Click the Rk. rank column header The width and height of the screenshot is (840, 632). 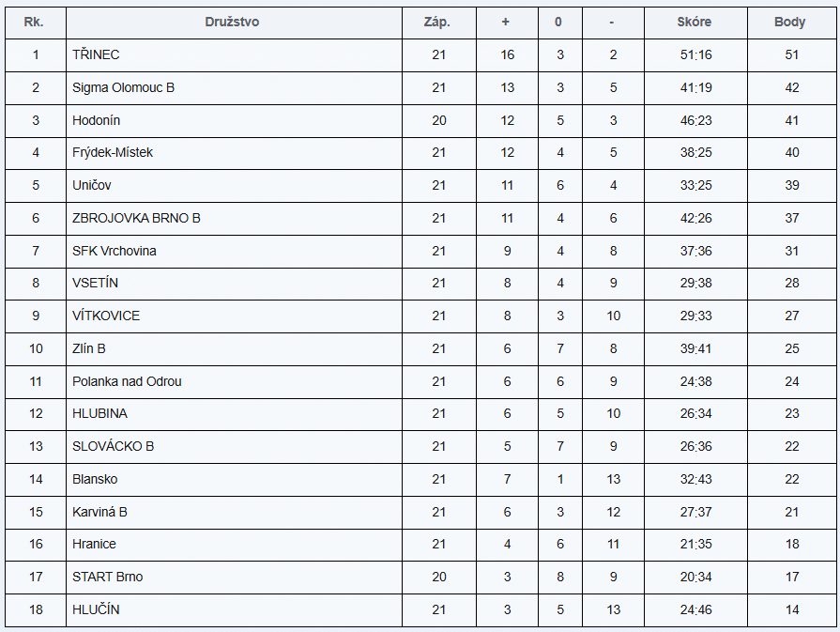pos(36,22)
